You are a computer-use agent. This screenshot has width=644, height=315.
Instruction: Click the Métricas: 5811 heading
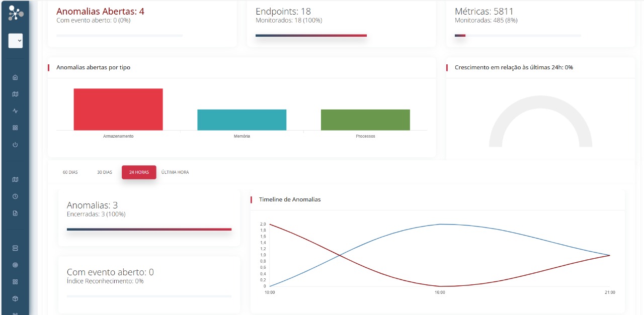(484, 11)
